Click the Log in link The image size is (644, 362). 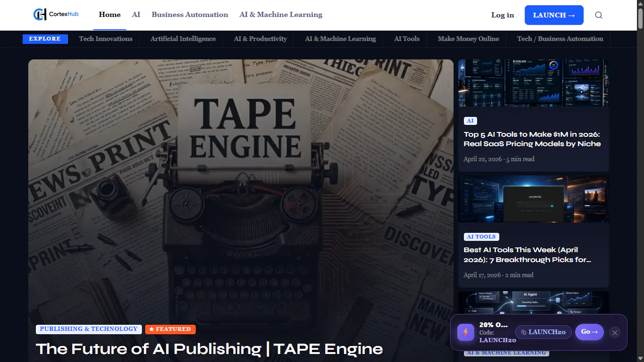503,15
